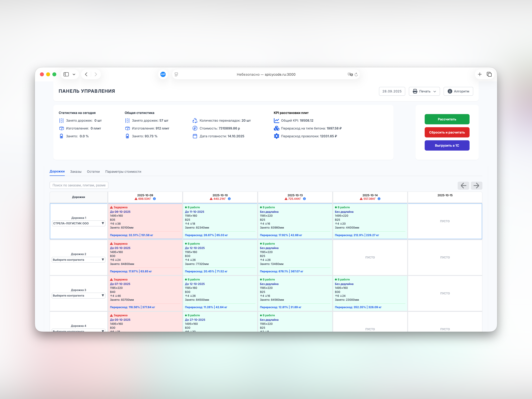
Task: Click the printer icon in the Печать button
Action: tap(415, 91)
